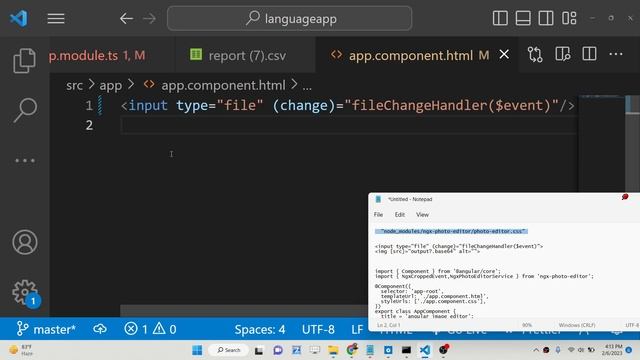Open the Search view in activity bar
The width and height of the screenshot is (640, 360).
(24, 110)
